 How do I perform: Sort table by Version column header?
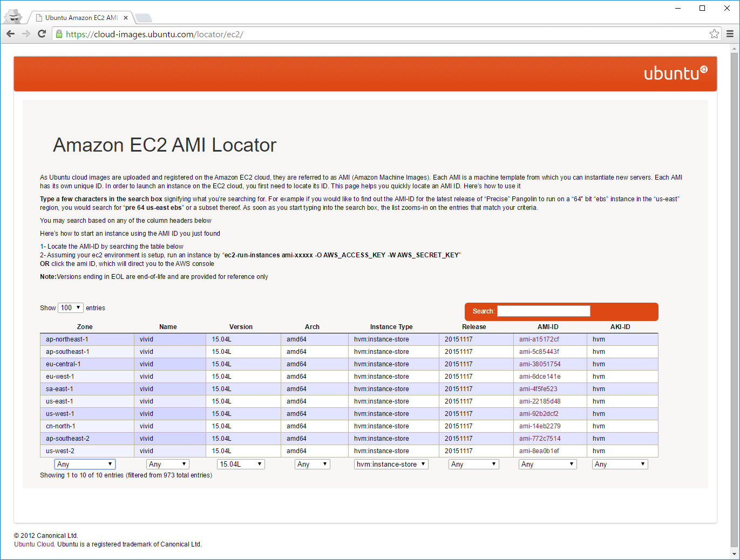click(241, 327)
